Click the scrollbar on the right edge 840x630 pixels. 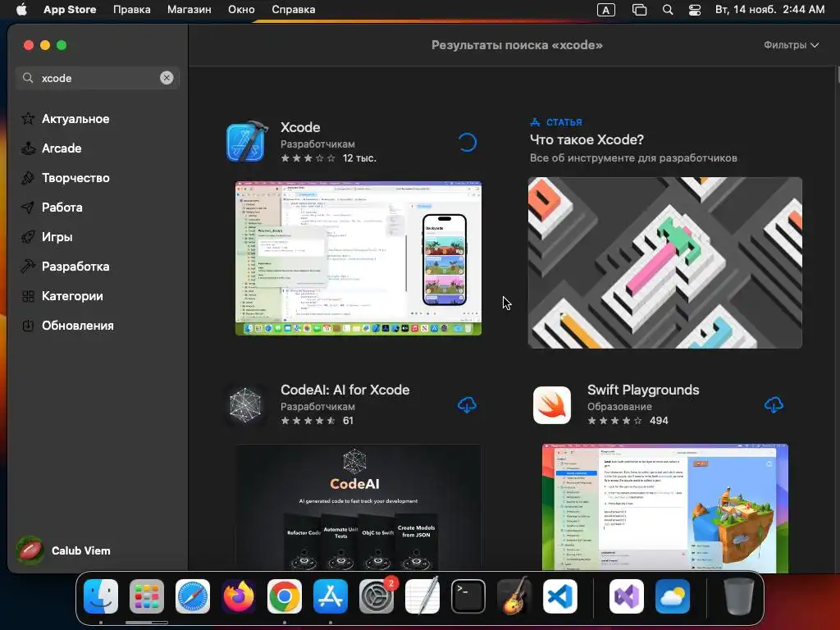click(x=838, y=75)
